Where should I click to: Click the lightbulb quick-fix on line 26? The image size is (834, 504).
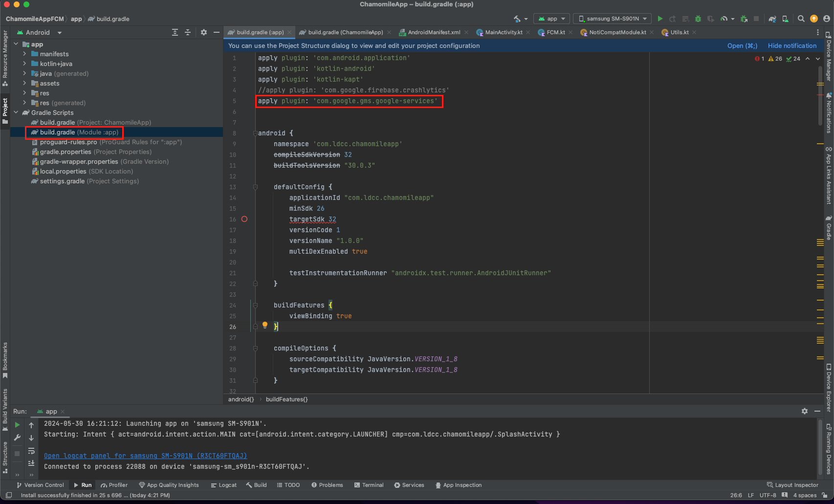tap(265, 325)
